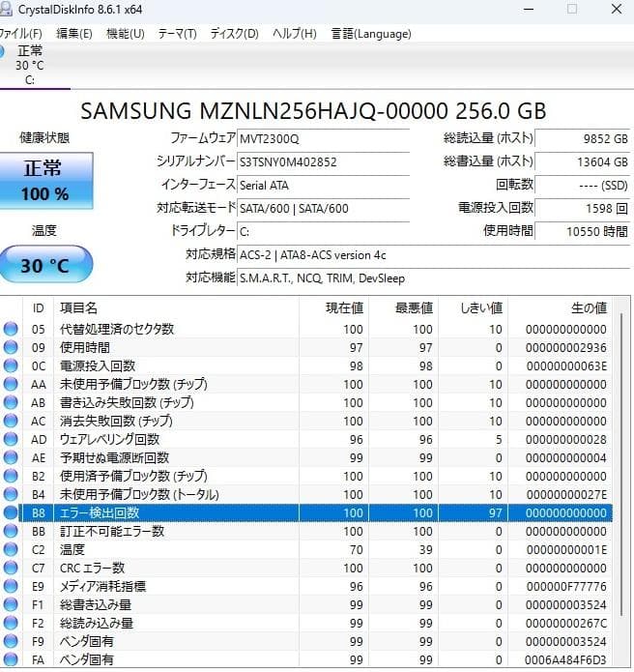Open the テーマ(T) menu

point(177,34)
